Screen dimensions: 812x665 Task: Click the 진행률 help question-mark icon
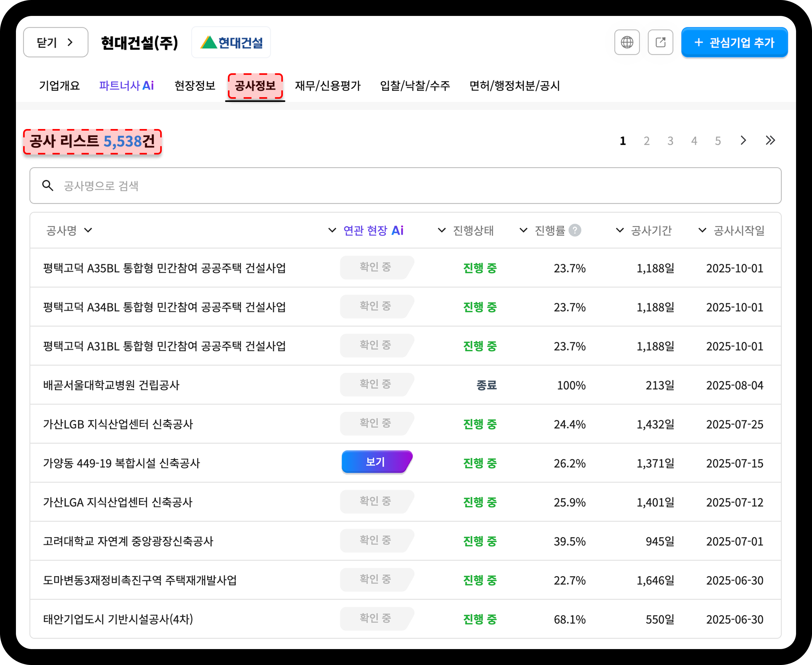[x=575, y=230]
